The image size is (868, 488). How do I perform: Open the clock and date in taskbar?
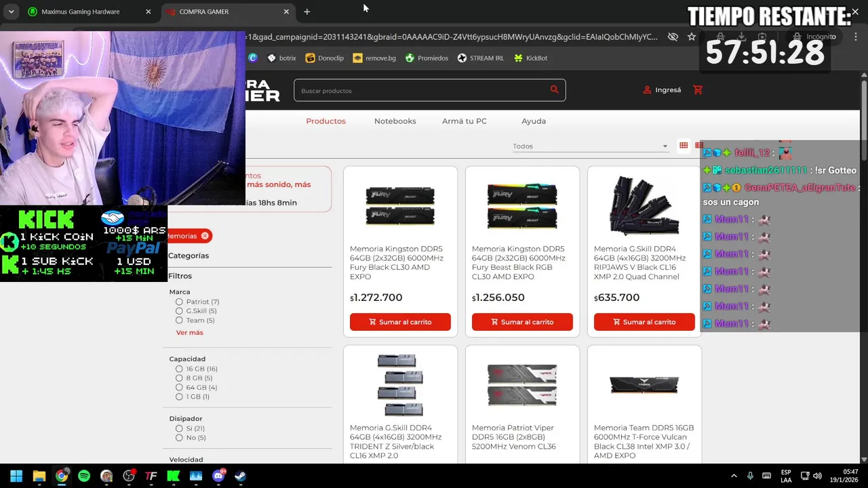(x=845, y=476)
